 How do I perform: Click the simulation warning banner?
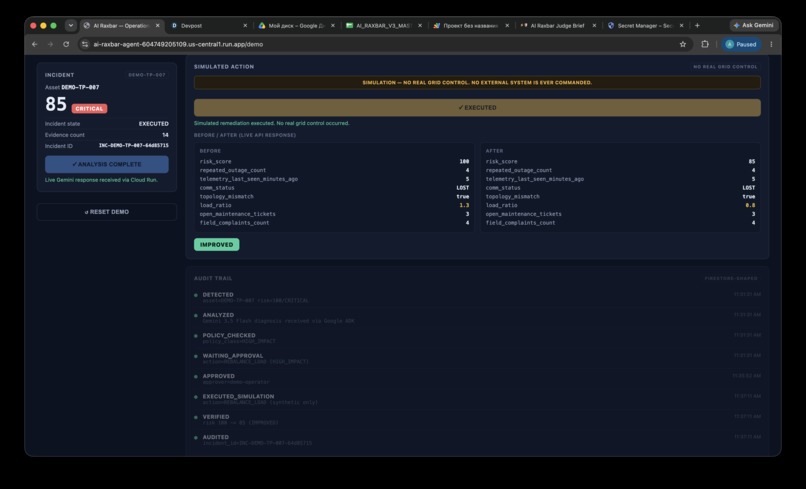(x=477, y=82)
